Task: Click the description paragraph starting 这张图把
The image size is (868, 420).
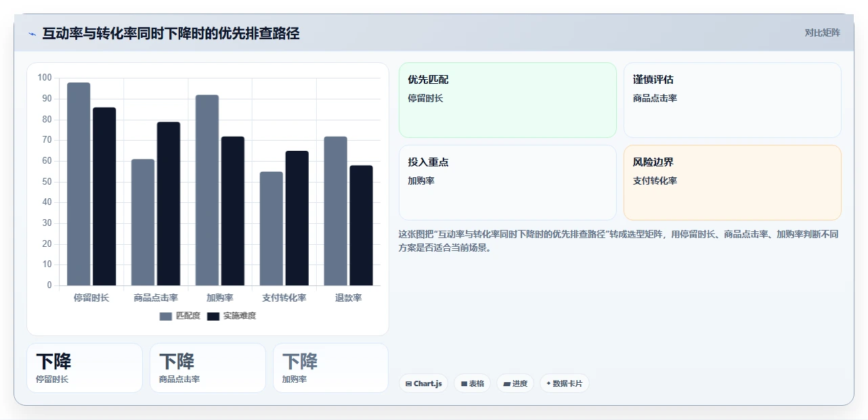Action: tap(619, 241)
